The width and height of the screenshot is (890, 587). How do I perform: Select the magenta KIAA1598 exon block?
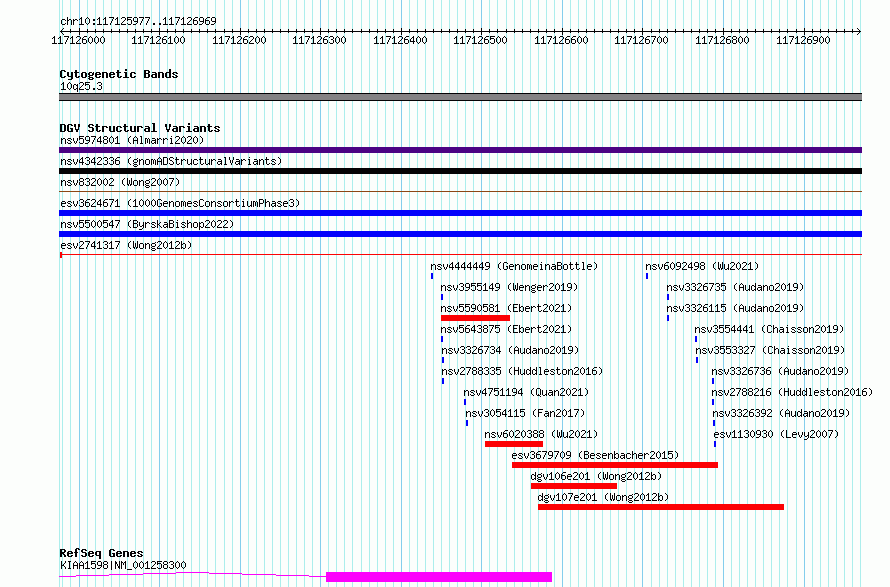439,577
